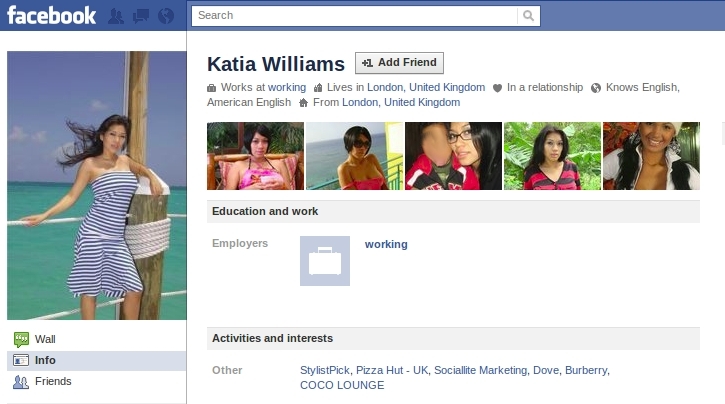Image resolution: width=725 pixels, height=404 pixels.
Task: Open From London, United Kingdom link
Action: [x=401, y=102]
